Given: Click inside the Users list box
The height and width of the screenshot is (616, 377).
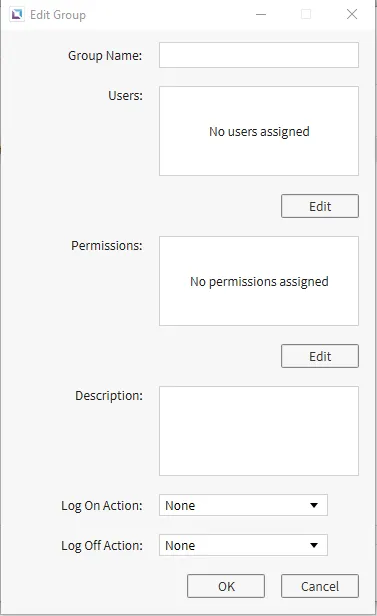Looking at the screenshot, I should pyautogui.click(x=259, y=131).
